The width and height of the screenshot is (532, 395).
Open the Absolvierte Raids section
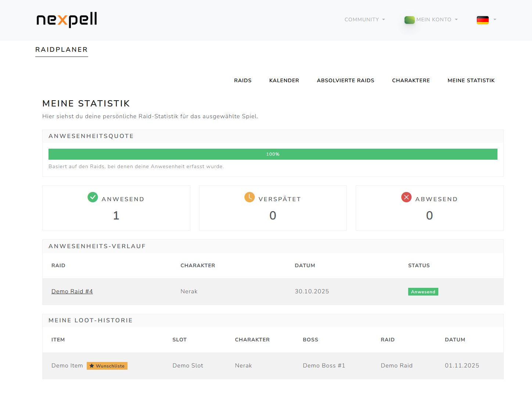pyautogui.click(x=345, y=80)
